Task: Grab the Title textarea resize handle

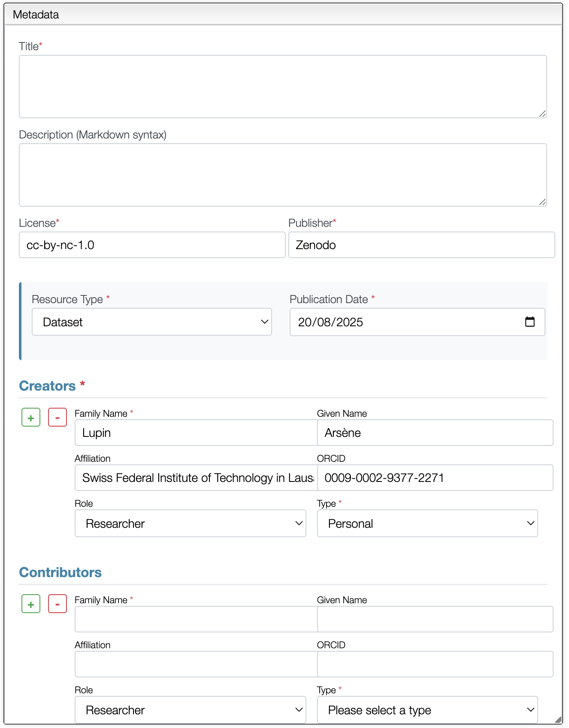Action: click(x=542, y=114)
